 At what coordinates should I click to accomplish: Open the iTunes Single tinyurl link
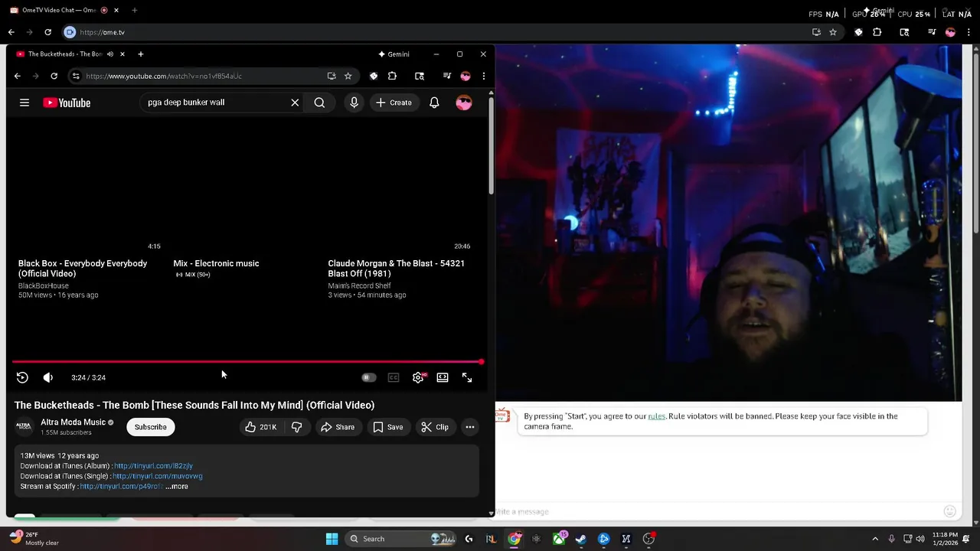coord(158,476)
